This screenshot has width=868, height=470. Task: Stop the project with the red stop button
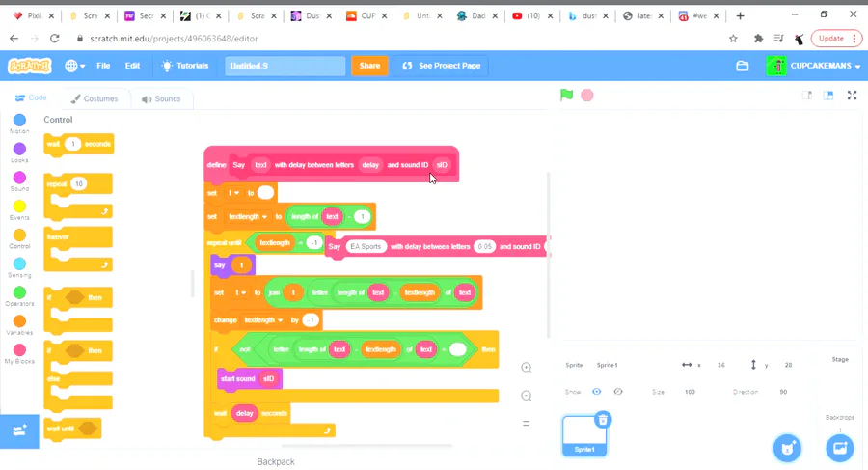(586, 96)
